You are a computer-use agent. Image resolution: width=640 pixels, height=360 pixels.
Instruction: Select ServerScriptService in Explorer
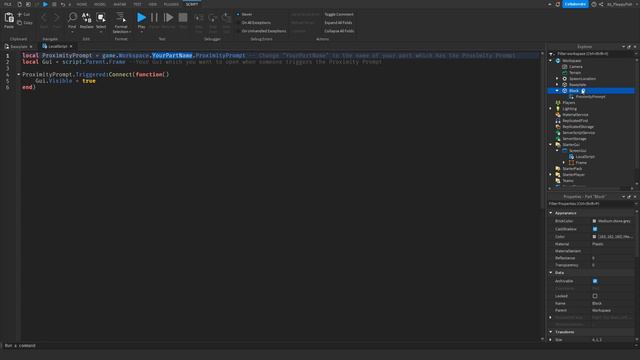[x=578, y=133]
